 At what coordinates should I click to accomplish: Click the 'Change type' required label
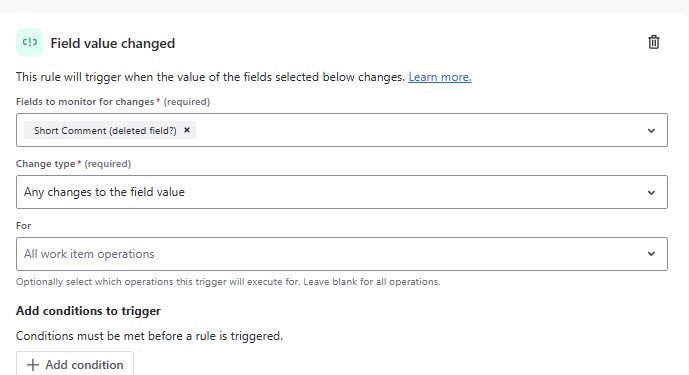click(x=73, y=164)
